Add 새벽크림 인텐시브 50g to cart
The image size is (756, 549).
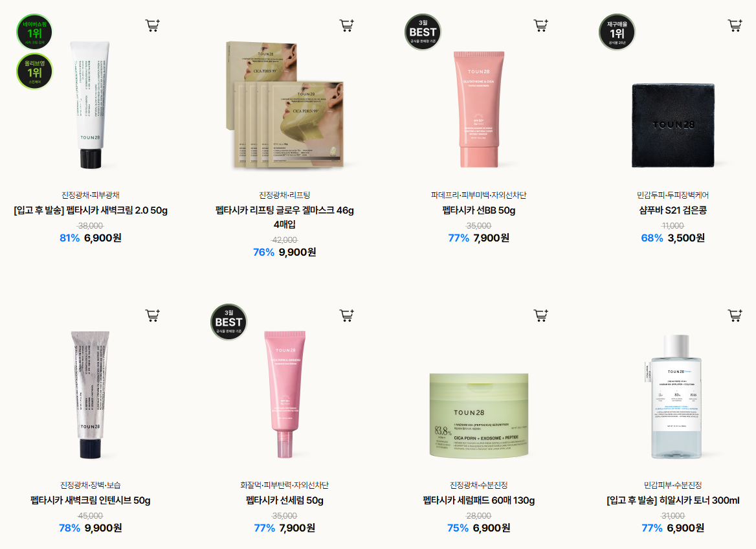click(152, 315)
